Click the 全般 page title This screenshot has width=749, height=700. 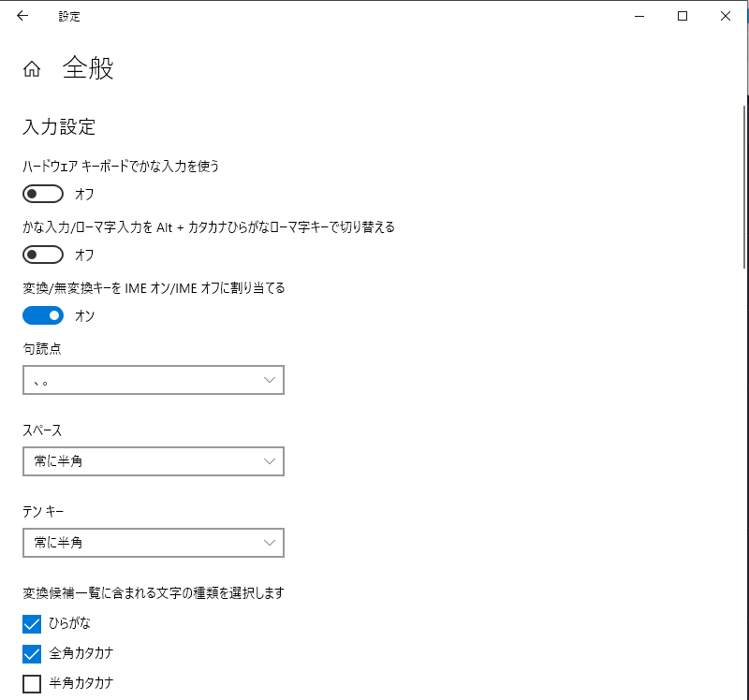88,67
